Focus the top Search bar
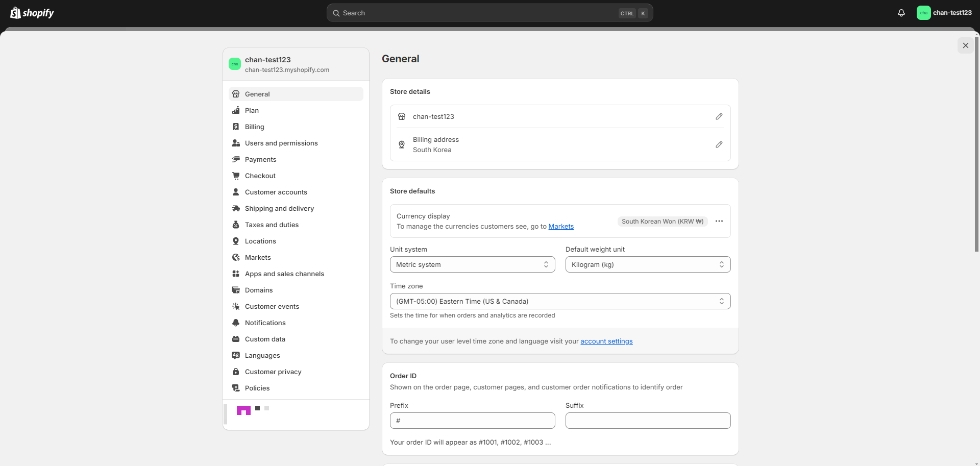 click(x=489, y=13)
